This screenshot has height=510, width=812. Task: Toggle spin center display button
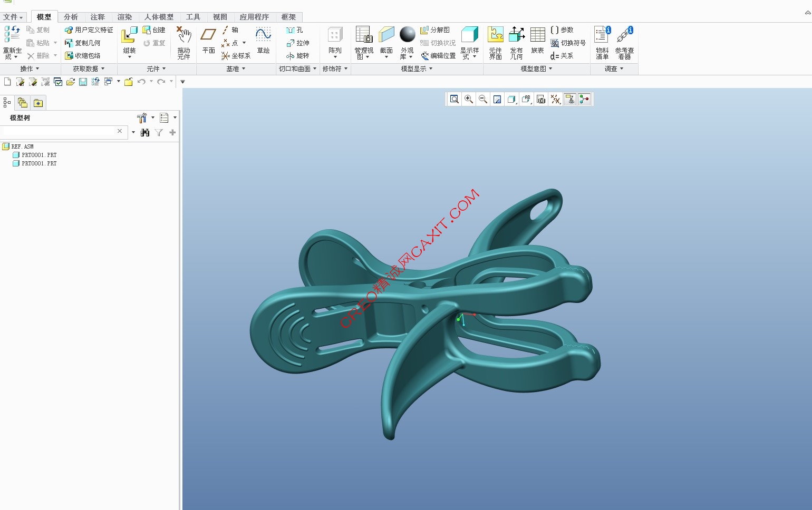click(584, 99)
